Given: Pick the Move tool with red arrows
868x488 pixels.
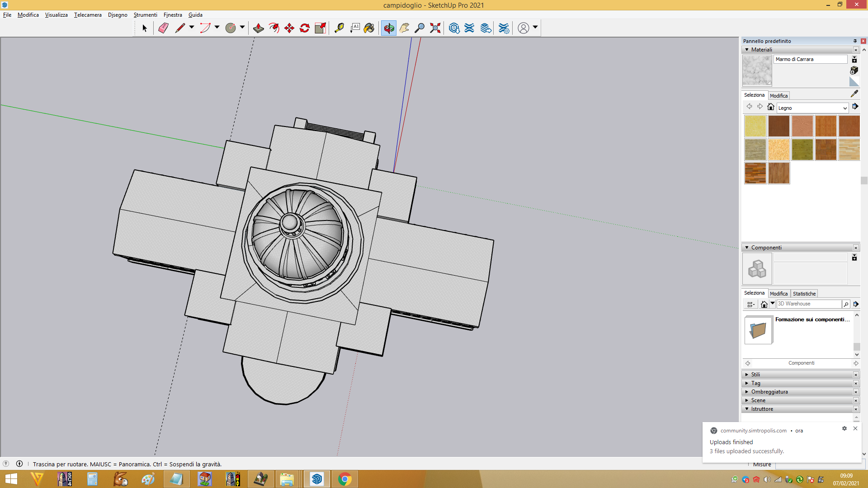Looking at the screenshot, I should (x=289, y=28).
